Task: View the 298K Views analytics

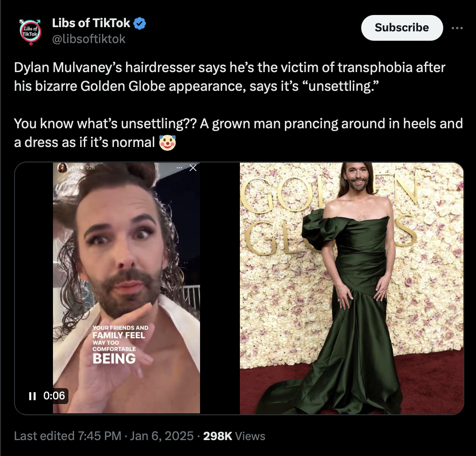Action: click(234, 436)
